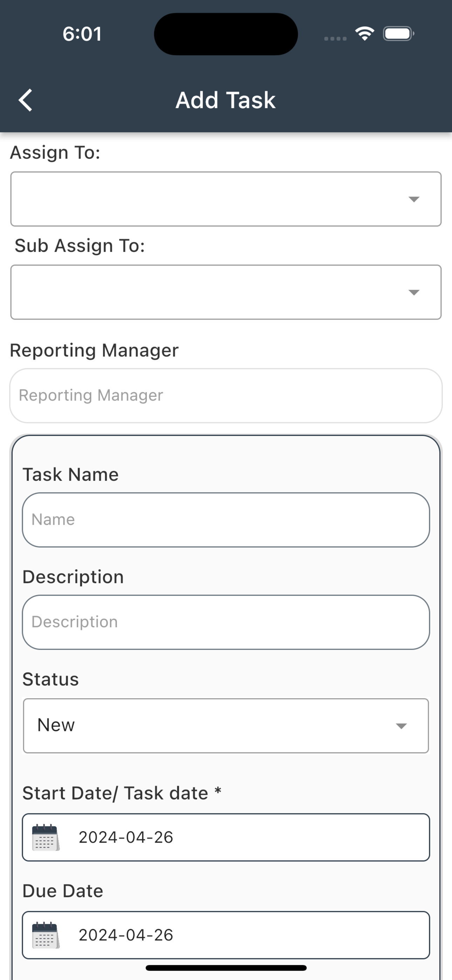Tap the Assign To: label
Screen dimensions: 452x980
55,152
